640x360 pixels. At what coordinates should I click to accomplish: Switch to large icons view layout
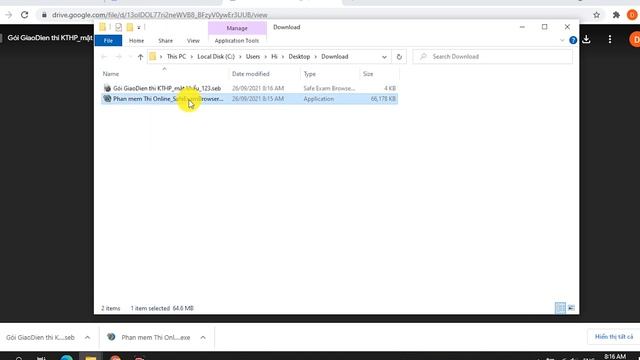click(x=571, y=308)
